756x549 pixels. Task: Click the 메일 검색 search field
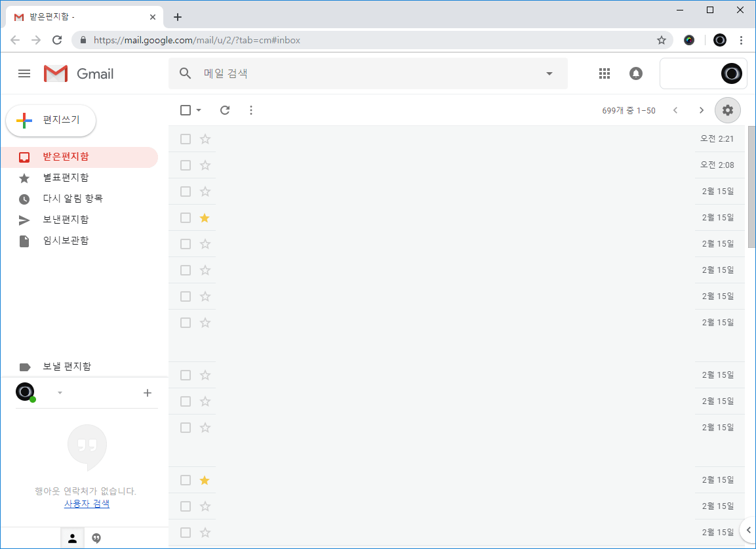coord(367,73)
